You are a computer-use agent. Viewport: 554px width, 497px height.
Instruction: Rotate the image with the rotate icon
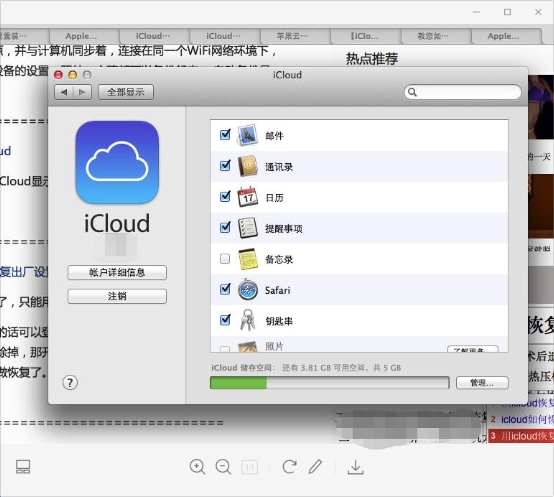point(289,467)
